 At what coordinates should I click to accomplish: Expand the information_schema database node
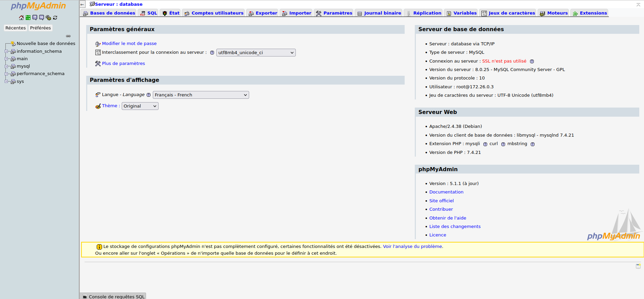6,51
